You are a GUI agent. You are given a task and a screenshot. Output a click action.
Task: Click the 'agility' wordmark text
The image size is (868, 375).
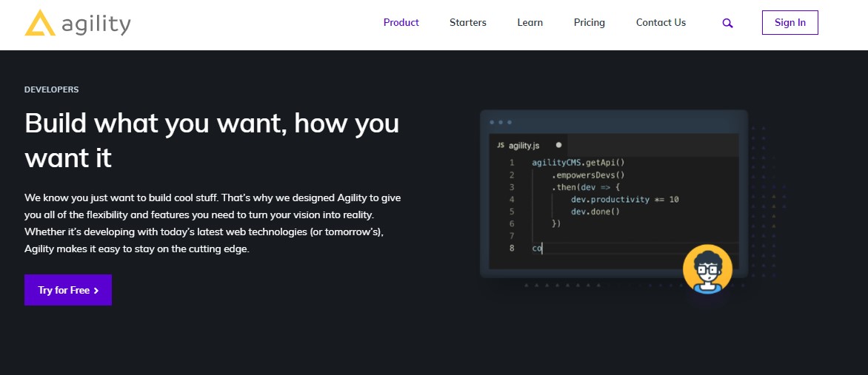96,25
